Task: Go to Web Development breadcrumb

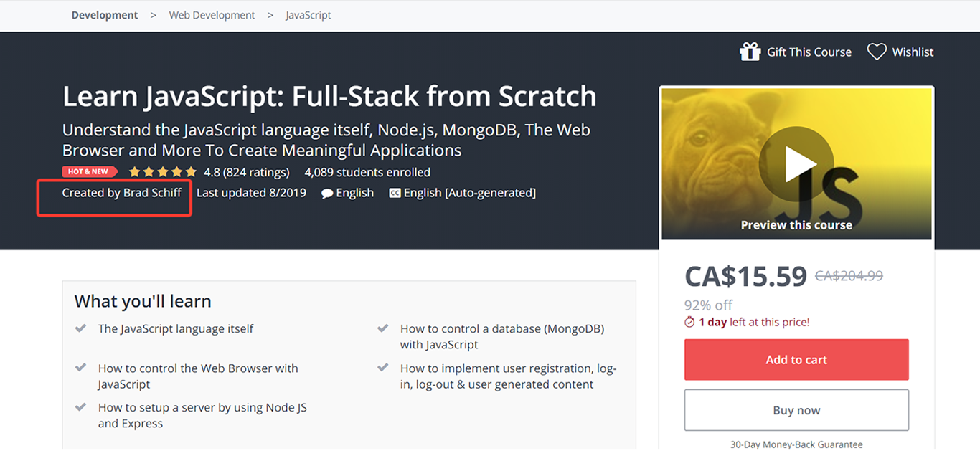Action: (x=212, y=15)
